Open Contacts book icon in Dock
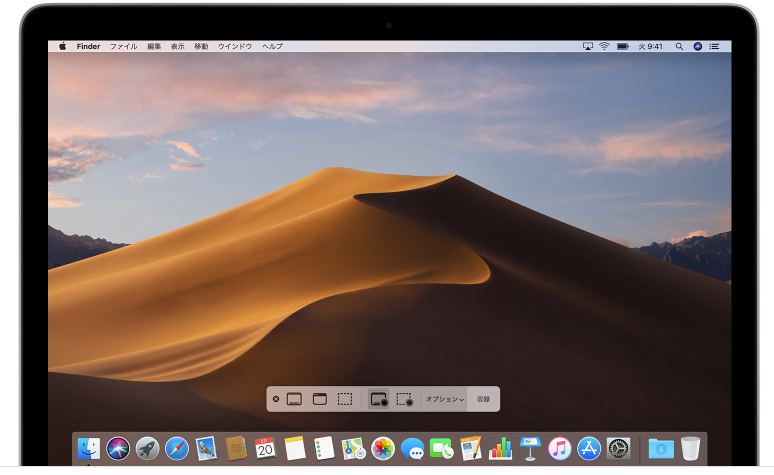Image resolution: width=774 pixels, height=475 pixels. [236, 448]
